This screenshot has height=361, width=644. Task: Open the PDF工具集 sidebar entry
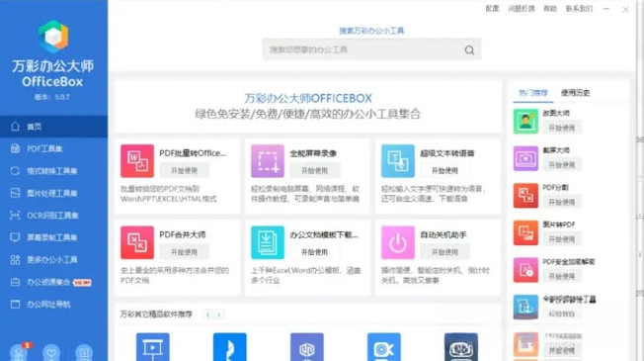coord(53,148)
